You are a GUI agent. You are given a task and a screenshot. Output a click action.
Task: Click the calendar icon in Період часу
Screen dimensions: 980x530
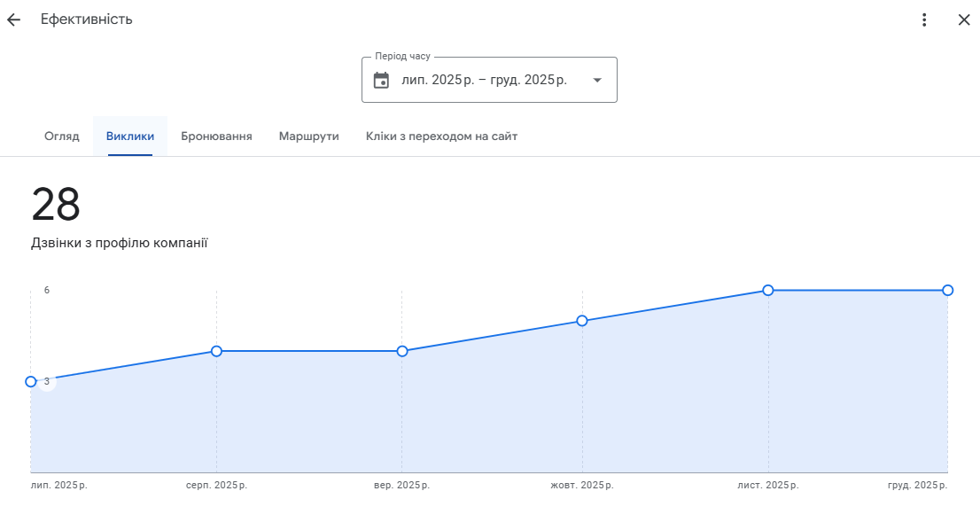pyautogui.click(x=381, y=81)
